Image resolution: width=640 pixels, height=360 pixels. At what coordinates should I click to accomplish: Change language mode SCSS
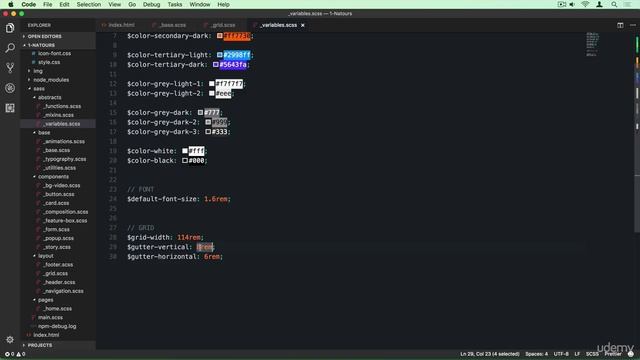592,354
